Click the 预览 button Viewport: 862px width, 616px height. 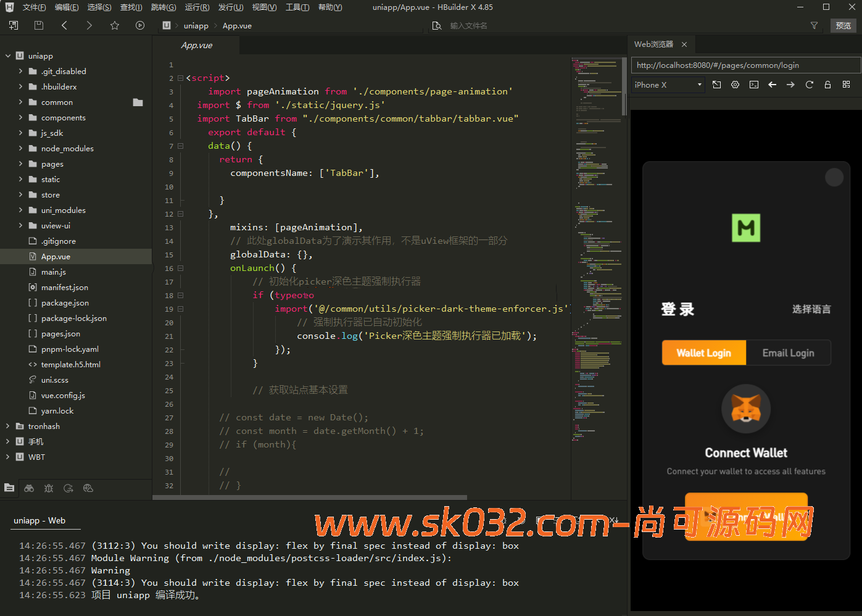(843, 25)
